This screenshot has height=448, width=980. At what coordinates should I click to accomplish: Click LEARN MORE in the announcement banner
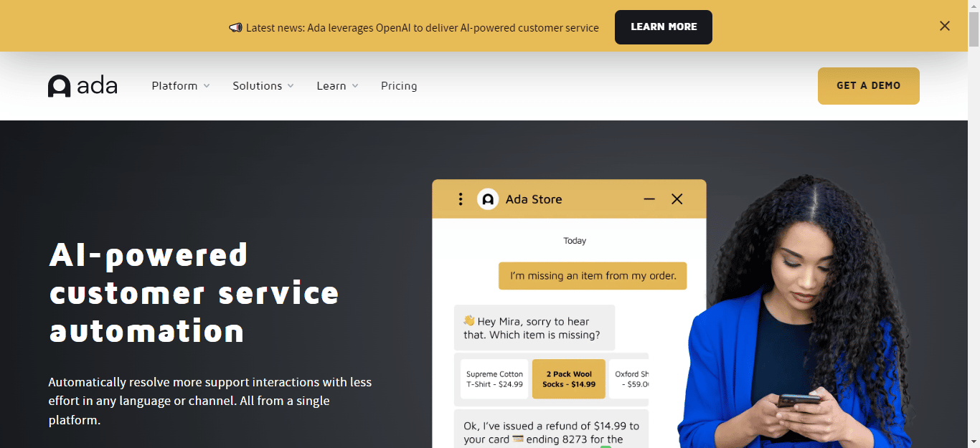[x=663, y=27]
